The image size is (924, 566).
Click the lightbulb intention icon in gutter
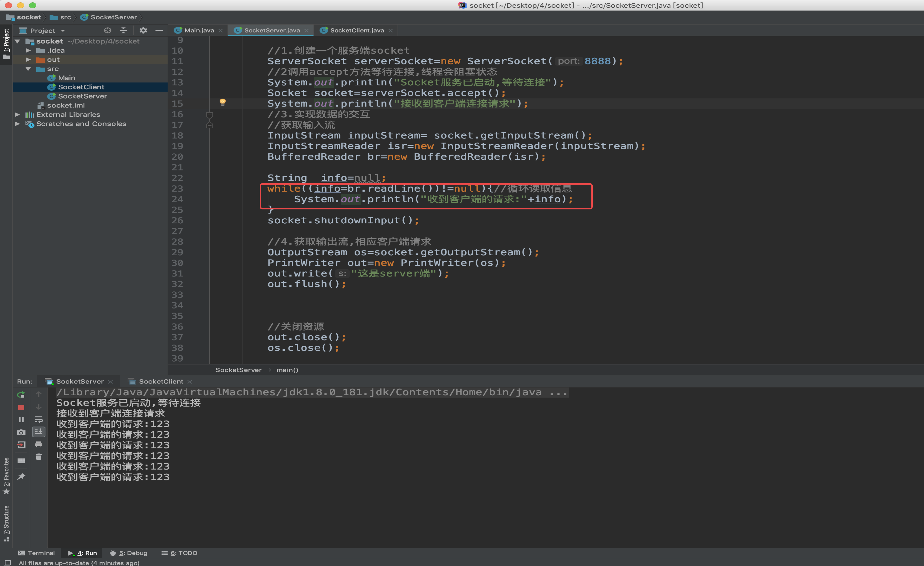coord(222,102)
